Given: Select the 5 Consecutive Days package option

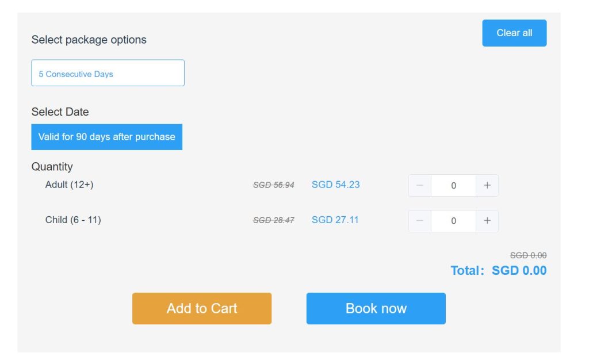Looking at the screenshot, I should pos(108,73).
